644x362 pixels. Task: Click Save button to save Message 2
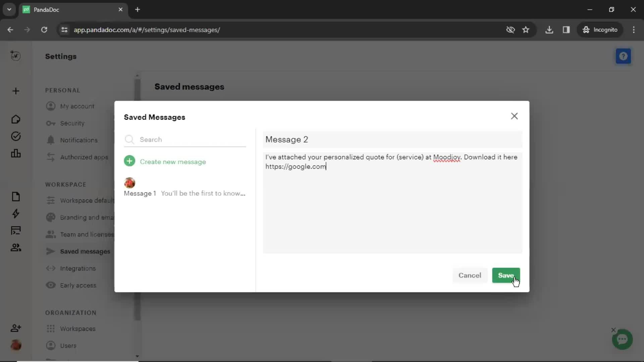[506, 275]
